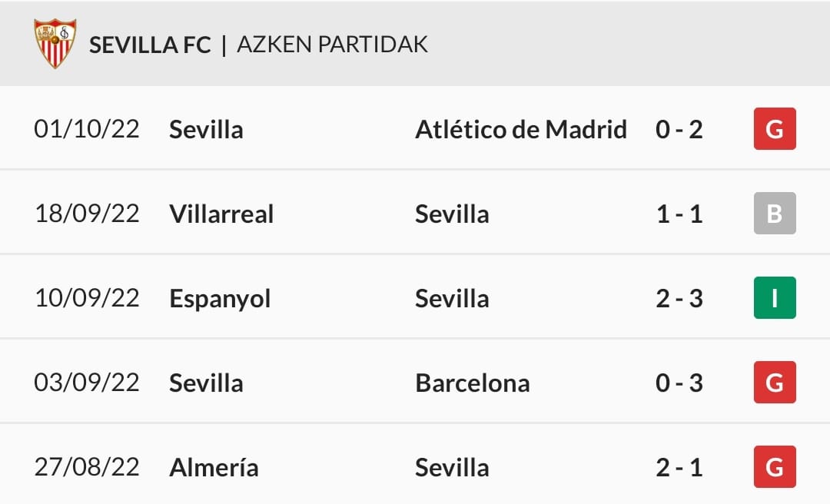830x504 pixels.
Task: Click the Sevilla FC crest logo
Action: pos(55,44)
